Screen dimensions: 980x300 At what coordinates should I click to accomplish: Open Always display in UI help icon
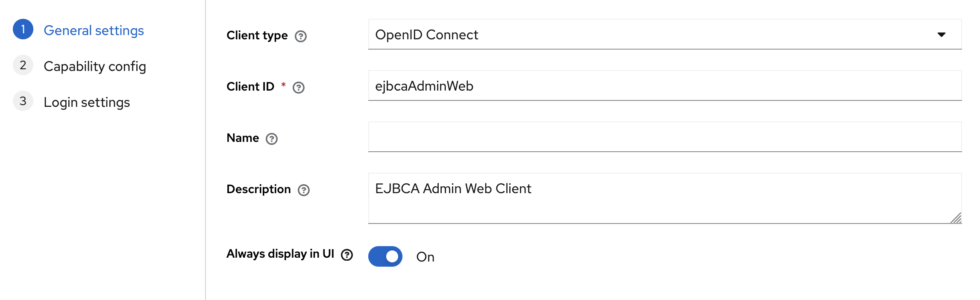[347, 255]
